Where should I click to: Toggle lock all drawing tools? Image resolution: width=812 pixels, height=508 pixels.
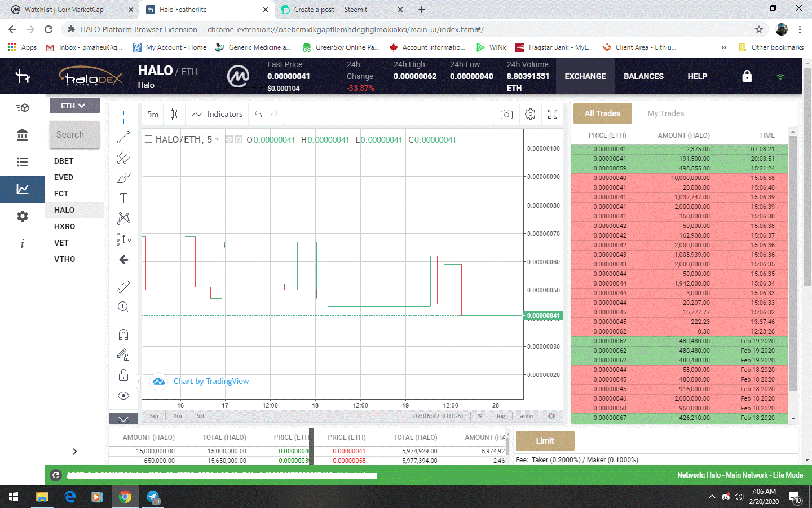point(123,375)
